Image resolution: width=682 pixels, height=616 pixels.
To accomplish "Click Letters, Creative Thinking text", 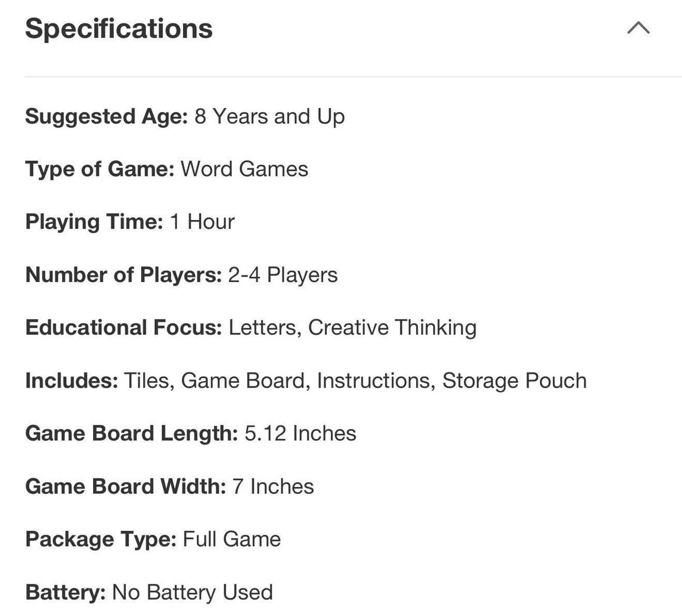I will coord(353,328).
